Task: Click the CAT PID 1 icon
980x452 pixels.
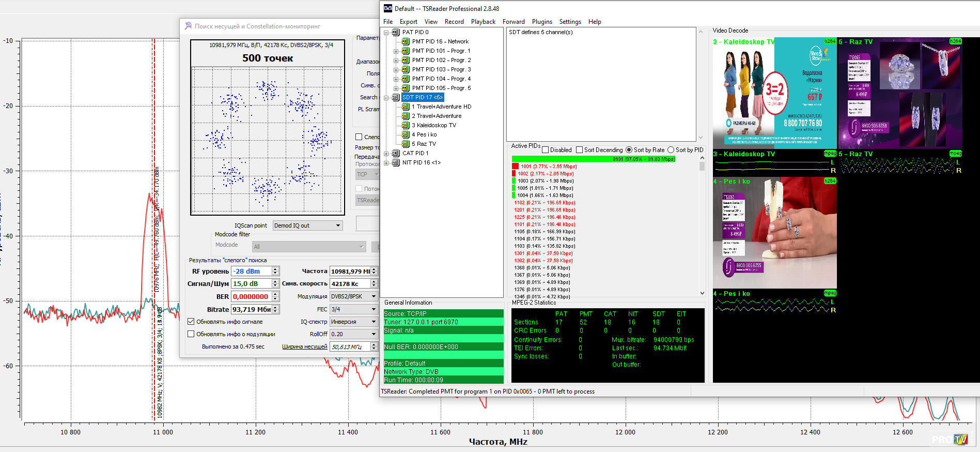Action: 396,153
